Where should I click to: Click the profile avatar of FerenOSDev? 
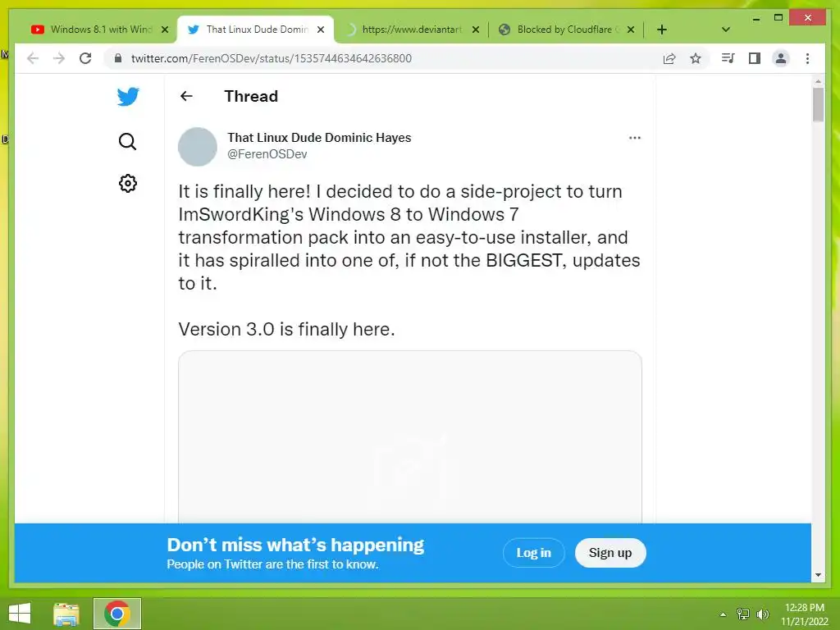click(x=197, y=147)
